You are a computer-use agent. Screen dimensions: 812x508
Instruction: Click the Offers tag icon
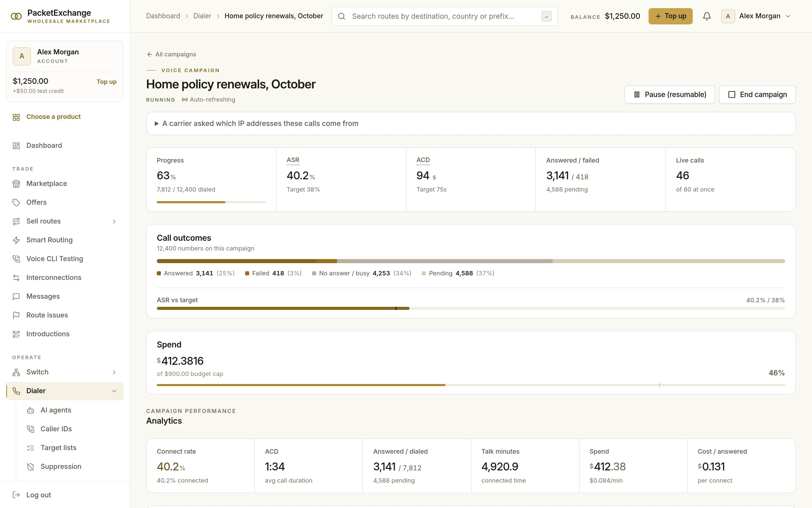16,203
